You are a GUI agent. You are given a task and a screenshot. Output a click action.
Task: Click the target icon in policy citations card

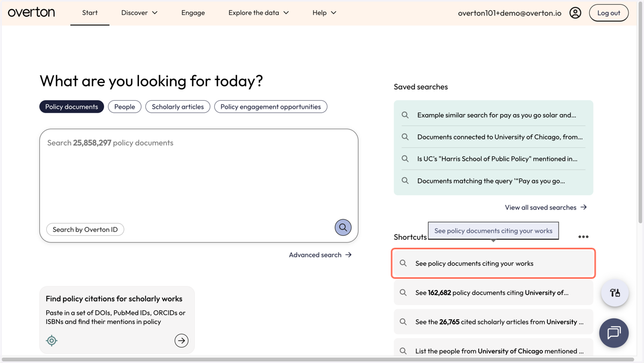[x=52, y=340]
